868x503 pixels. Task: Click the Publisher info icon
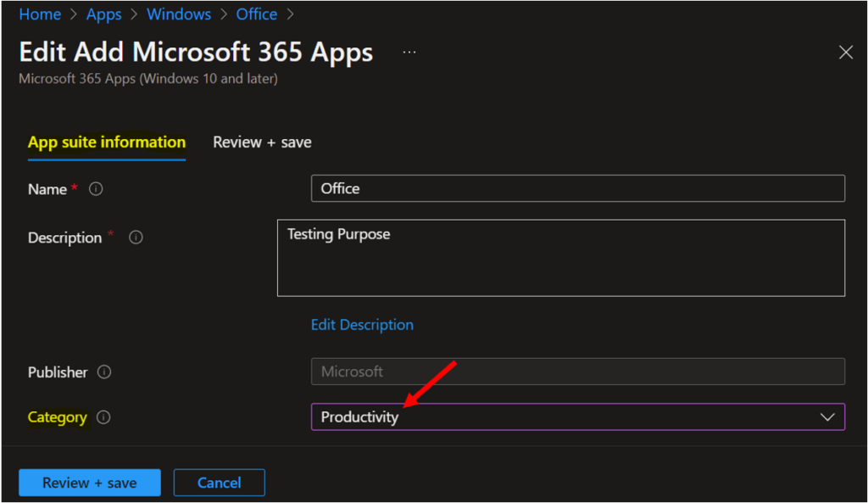tap(104, 372)
